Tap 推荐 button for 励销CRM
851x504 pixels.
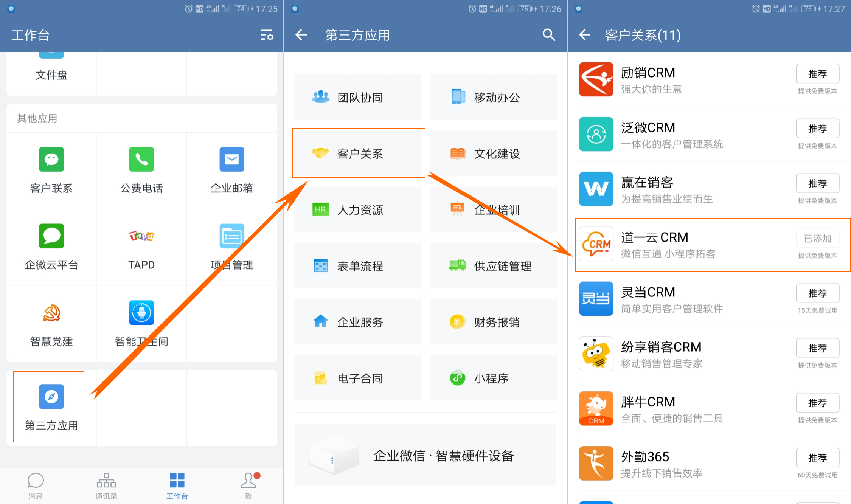tap(817, 74)
